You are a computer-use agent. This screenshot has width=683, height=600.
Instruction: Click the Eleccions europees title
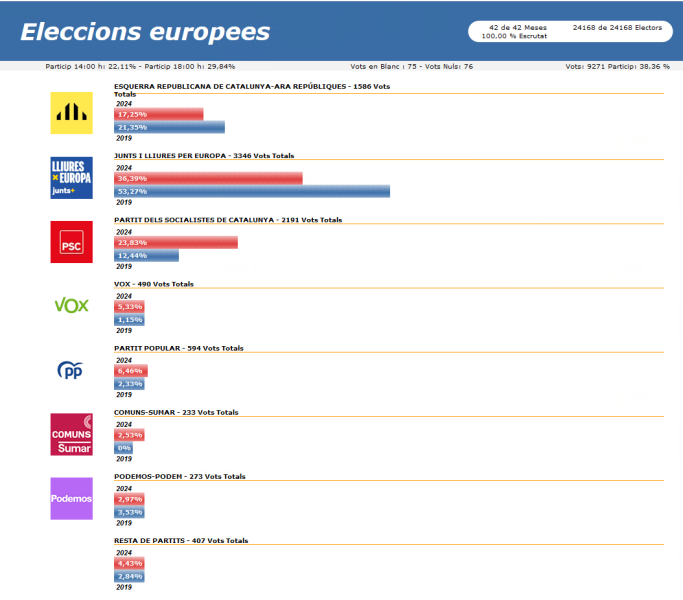click(x=145, y=32)
